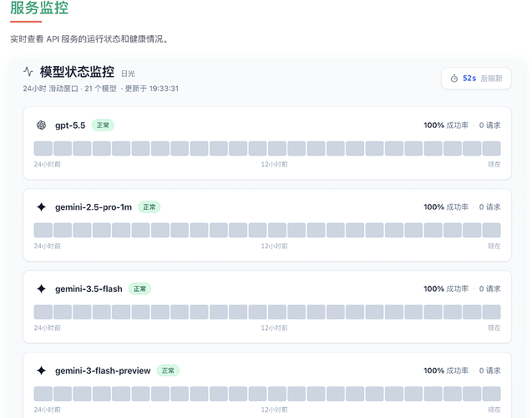Click 100% 成功率 in the gemini-2.5-pro-1m card
This screenshot has width=532, height=418.
point(446,206)
